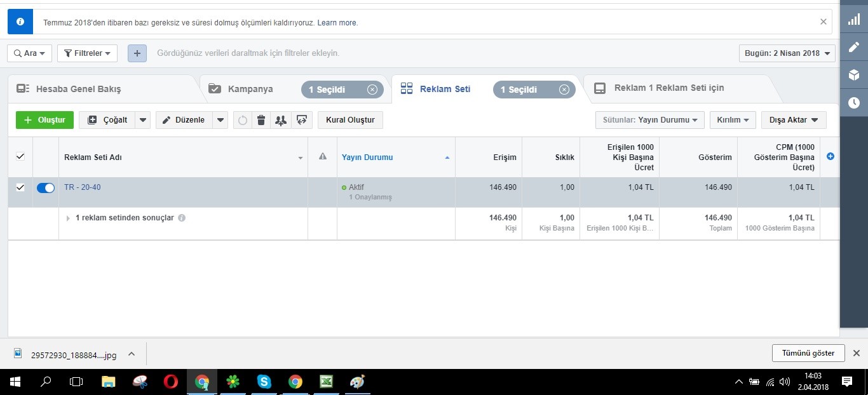Click the Tümünü göster button
868x395 pixels.
(808, 353)
